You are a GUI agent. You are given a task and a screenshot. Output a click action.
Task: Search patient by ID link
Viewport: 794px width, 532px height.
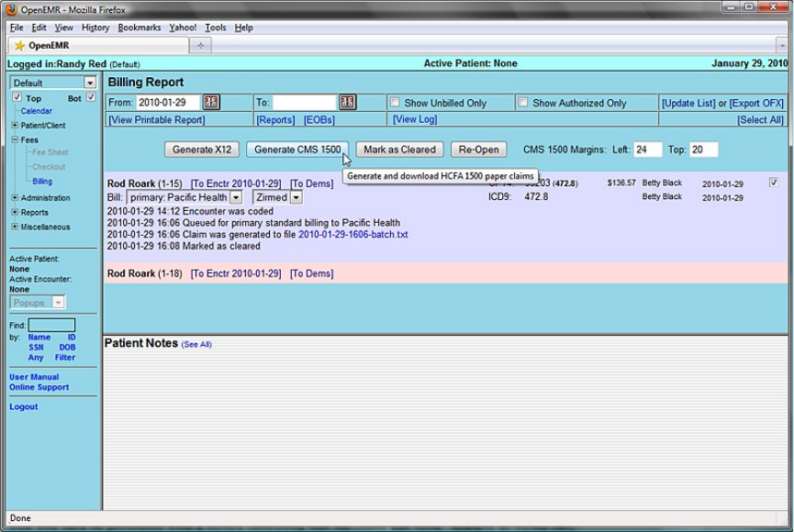72,338
